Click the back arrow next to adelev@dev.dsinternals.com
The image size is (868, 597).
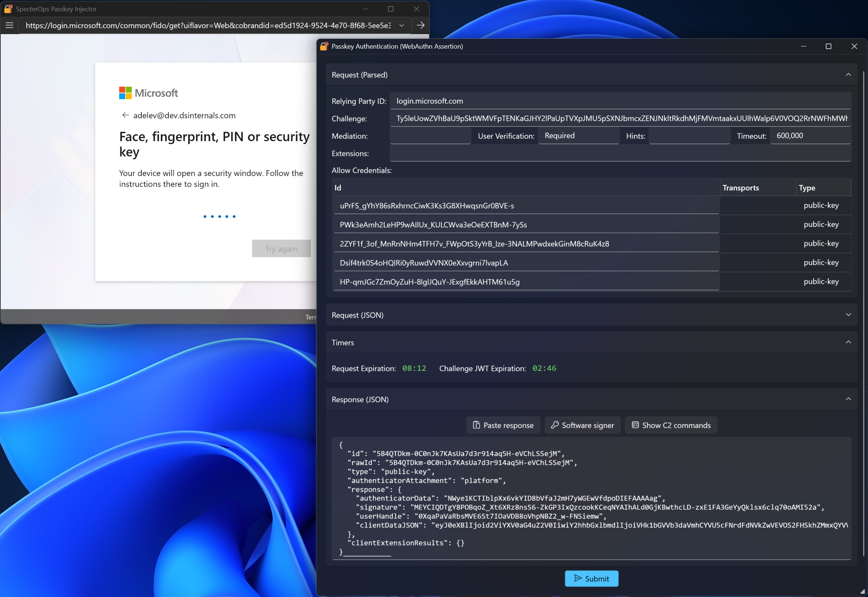pos(125,115)
